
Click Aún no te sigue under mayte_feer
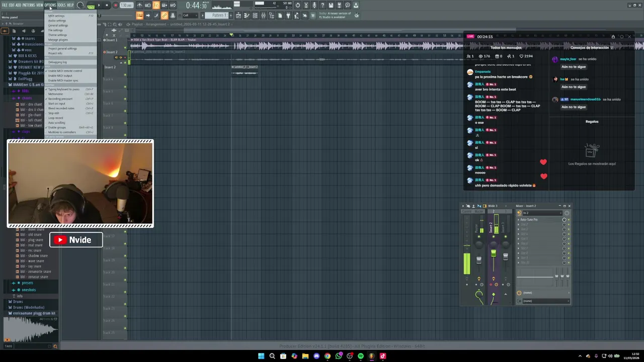click(x=574, y=67)
